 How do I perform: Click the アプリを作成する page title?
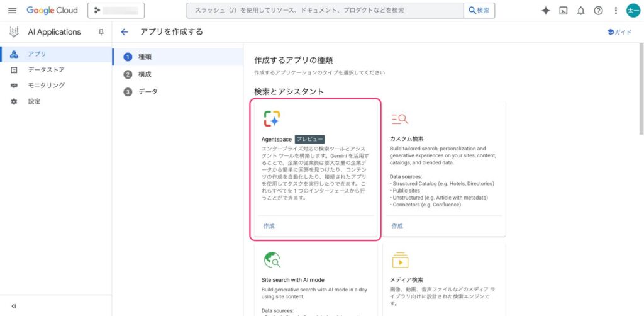tap(172, 32)
